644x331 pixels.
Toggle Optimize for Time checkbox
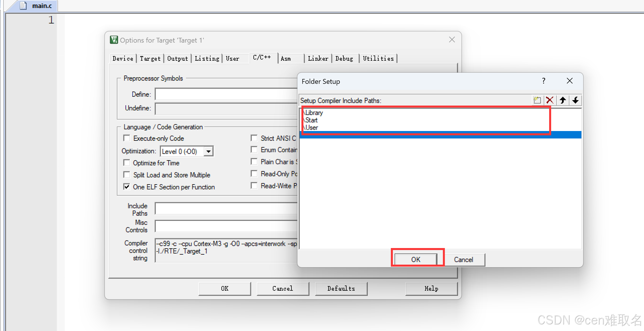coord(127,163)
